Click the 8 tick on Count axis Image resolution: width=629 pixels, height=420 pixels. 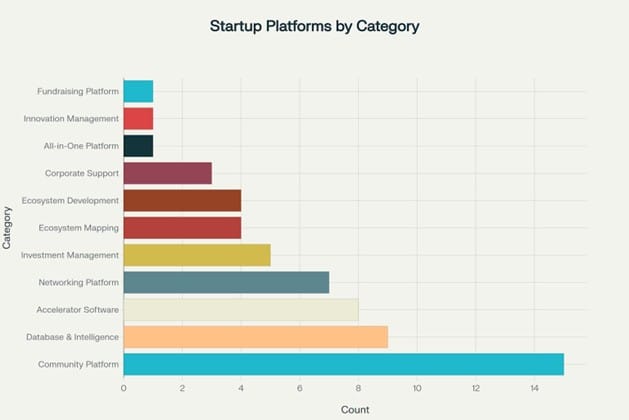click(x=358, y=388)
